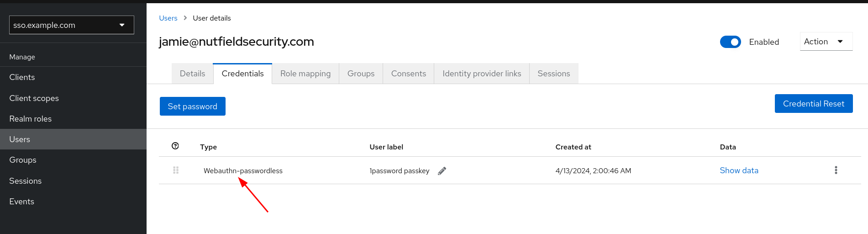
Task: Open the Action dropdown menu
Action: (826, 42)
